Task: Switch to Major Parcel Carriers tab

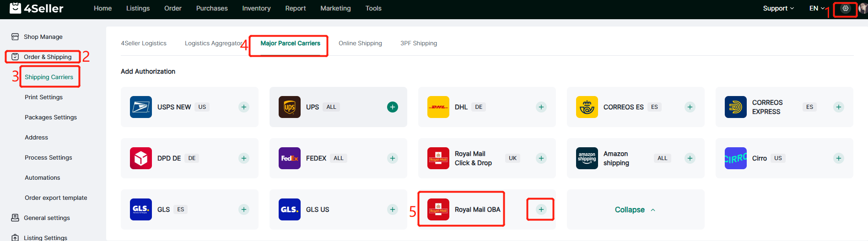Action: [x=290, y=43]
